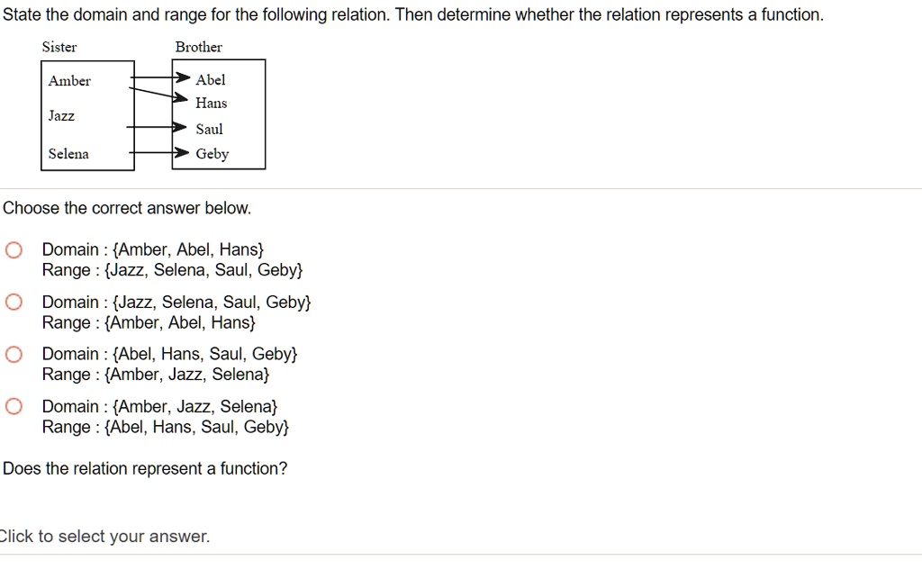Select the first radio button option
This screenshot has width=922, height=588.
pyautogui.click(x=13, y=249)
